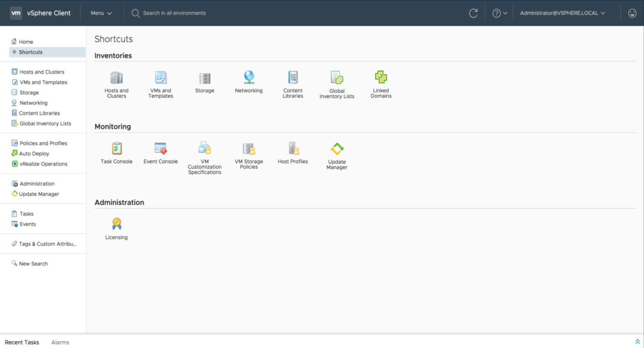Switch to the Recent Tasks tab
Screen dimensions: 644x348
22,342
